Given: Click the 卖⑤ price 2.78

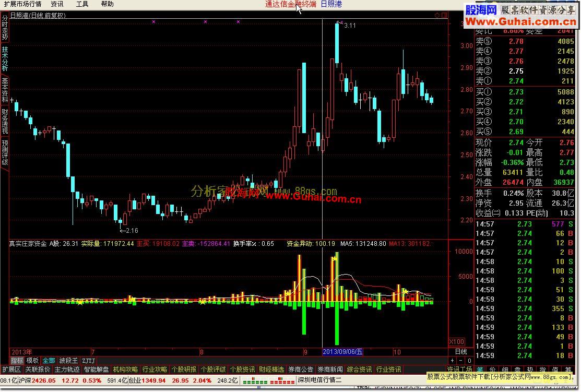Looking at the screenshot, I should (x=516, y=41).
